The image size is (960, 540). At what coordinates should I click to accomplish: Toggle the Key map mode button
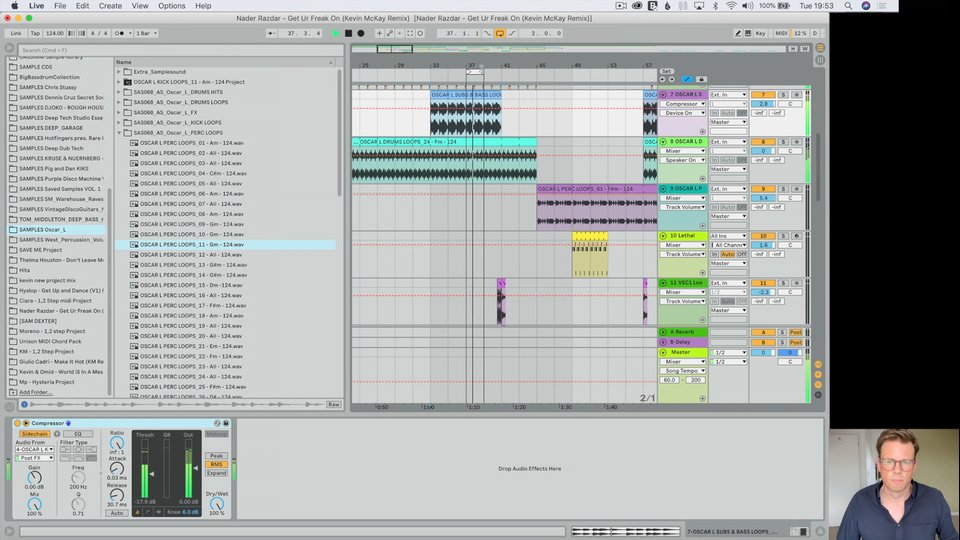[x=760, y=33]
